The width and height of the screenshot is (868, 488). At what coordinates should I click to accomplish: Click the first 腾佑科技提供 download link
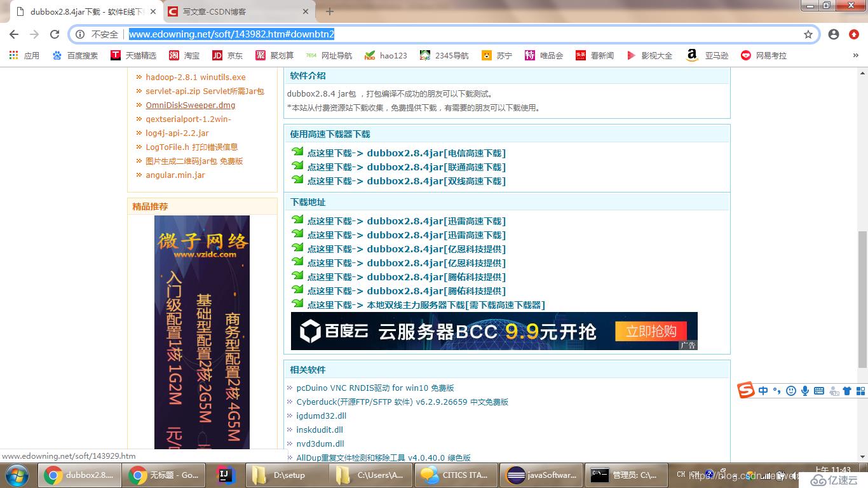pyautogui.click(x=406, y=277)
